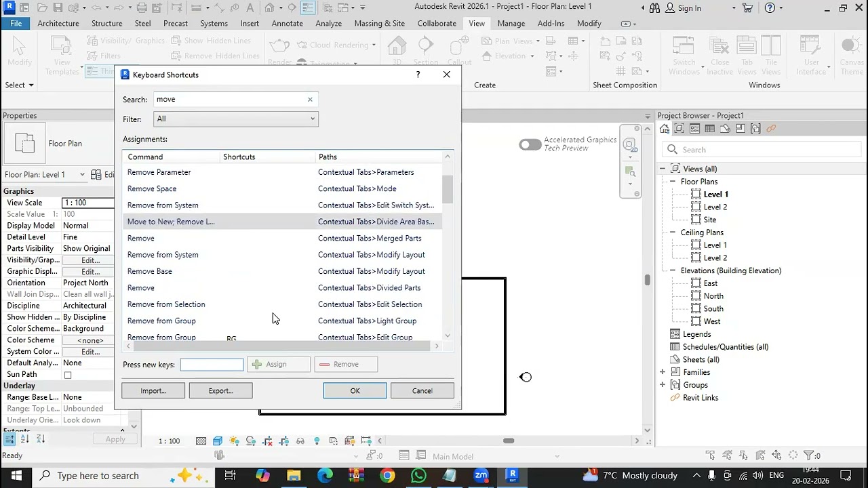Viewport: 868px width, 488px height.
Task: Open Help question mark icon in title bar
Action: coord(770,8)
